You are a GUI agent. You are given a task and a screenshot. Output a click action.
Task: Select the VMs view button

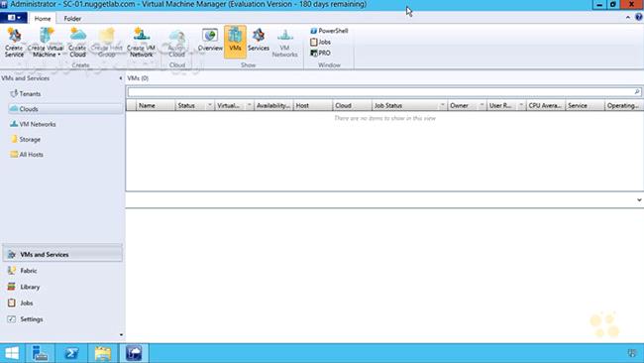coord(235,41)
